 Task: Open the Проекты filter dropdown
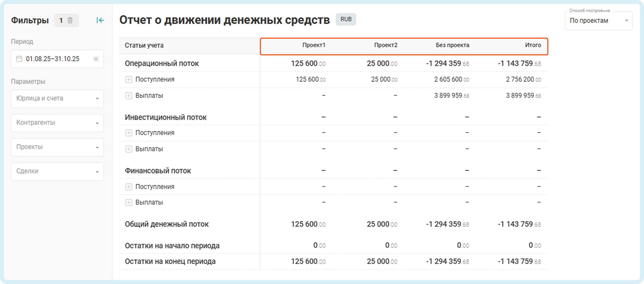57,147
